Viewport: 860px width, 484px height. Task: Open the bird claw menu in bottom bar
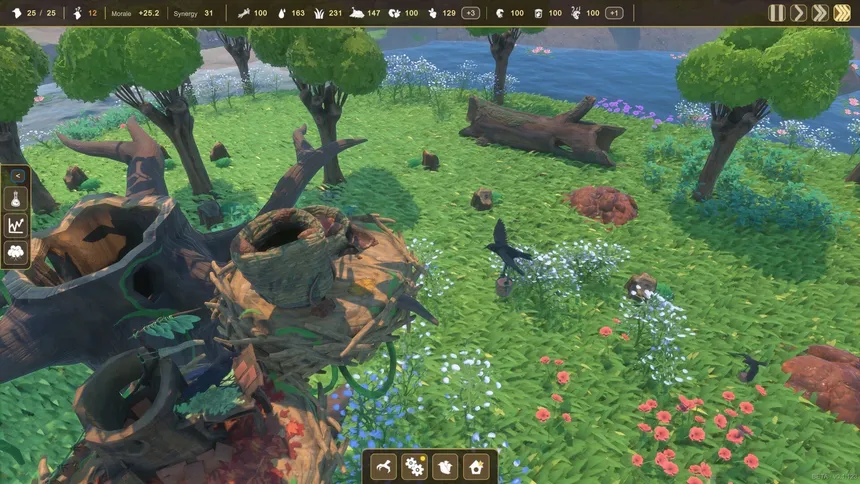point(383,467)
